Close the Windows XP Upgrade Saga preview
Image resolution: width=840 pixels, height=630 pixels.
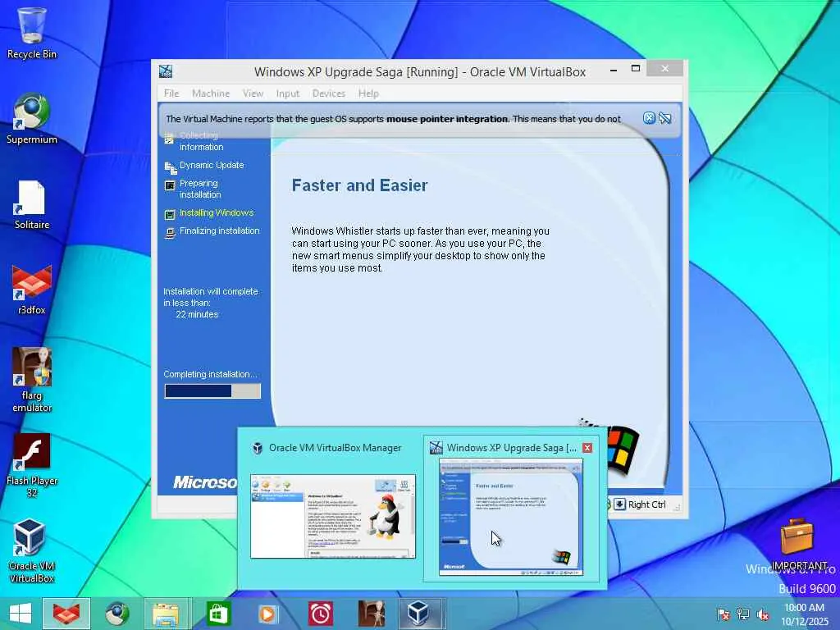(587, 448)
